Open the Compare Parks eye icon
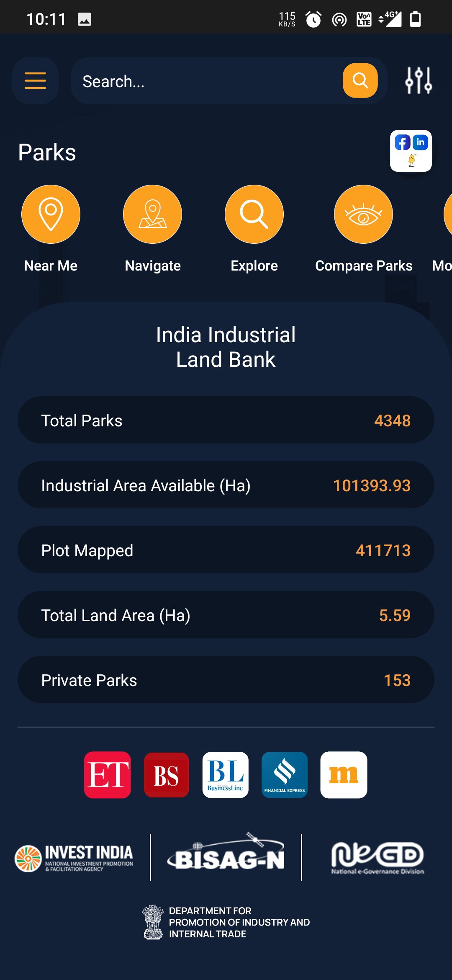 (x=363, y=214)
